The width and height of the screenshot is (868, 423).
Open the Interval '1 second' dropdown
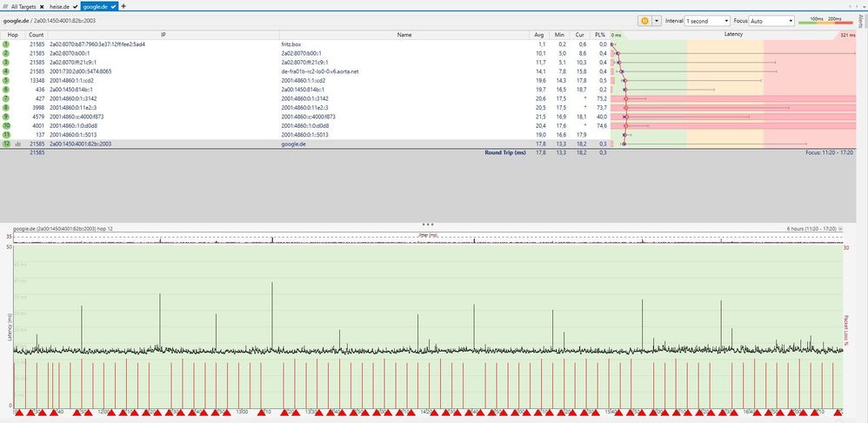(707, 20)
